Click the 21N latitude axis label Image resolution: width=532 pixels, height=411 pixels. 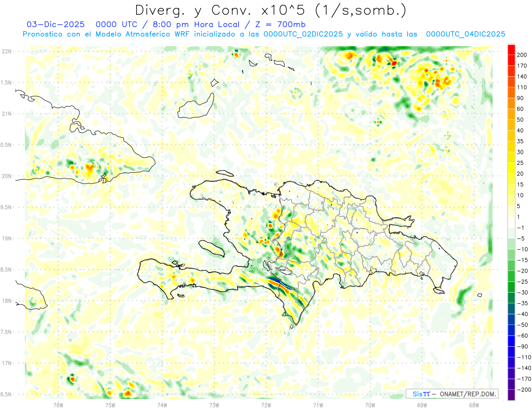7,114
